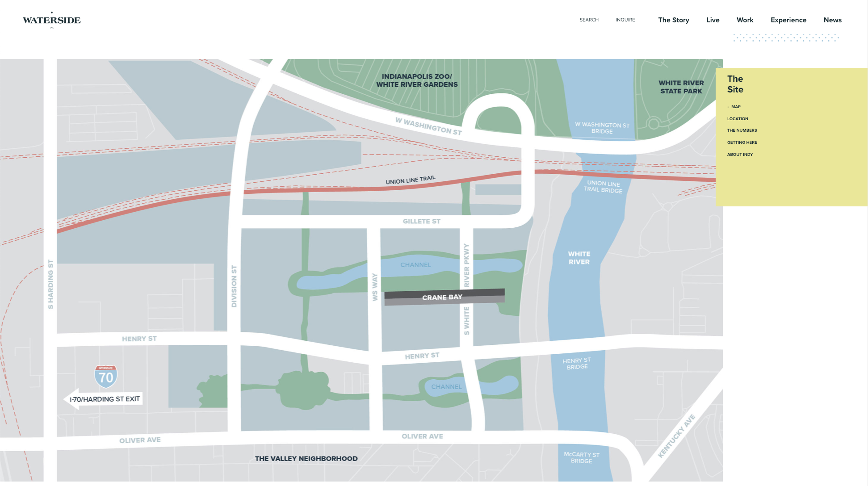Open the Live menu item

point(713,20)
